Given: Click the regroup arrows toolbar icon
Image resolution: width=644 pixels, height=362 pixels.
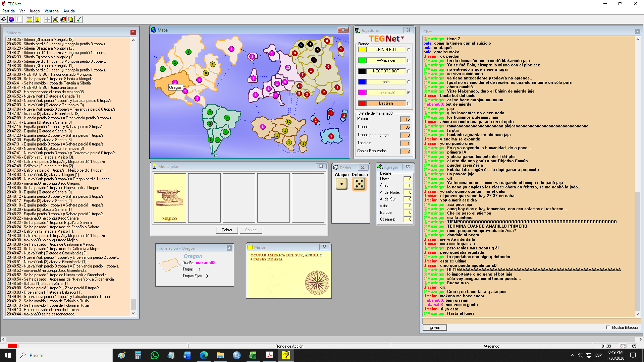Looking at the screenshot, I should [x=63, y=19].
